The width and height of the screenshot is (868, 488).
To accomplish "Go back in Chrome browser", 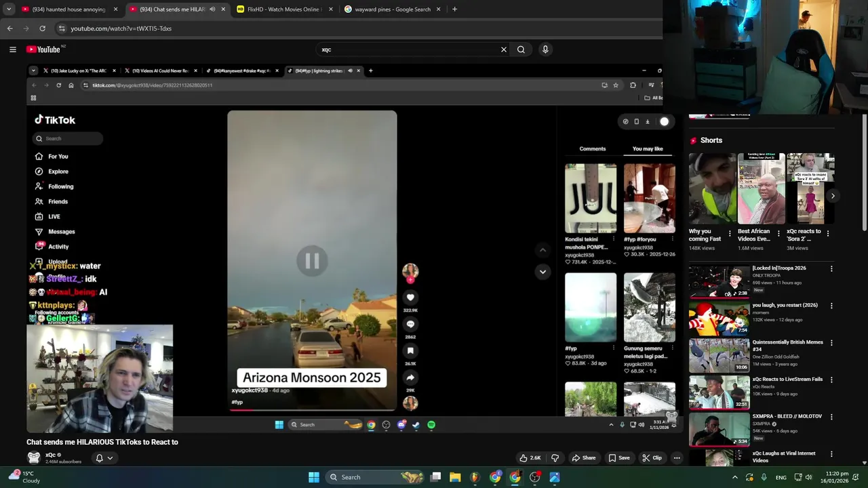I will tap(9, 28).
